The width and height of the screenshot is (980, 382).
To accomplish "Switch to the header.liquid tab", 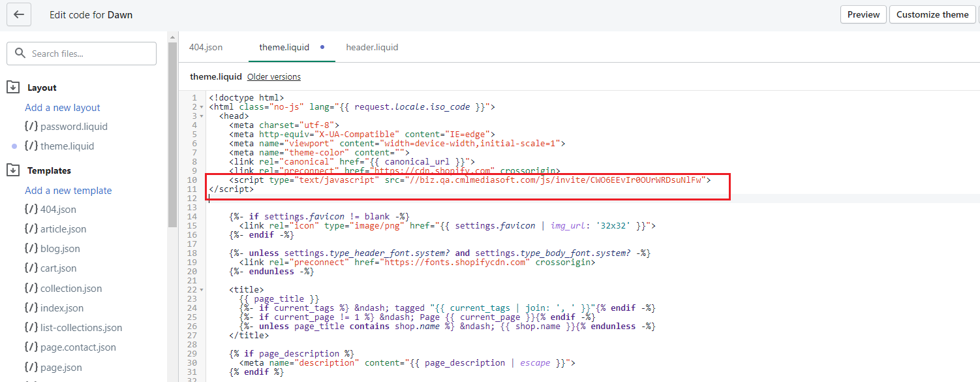I will (372, 47).
